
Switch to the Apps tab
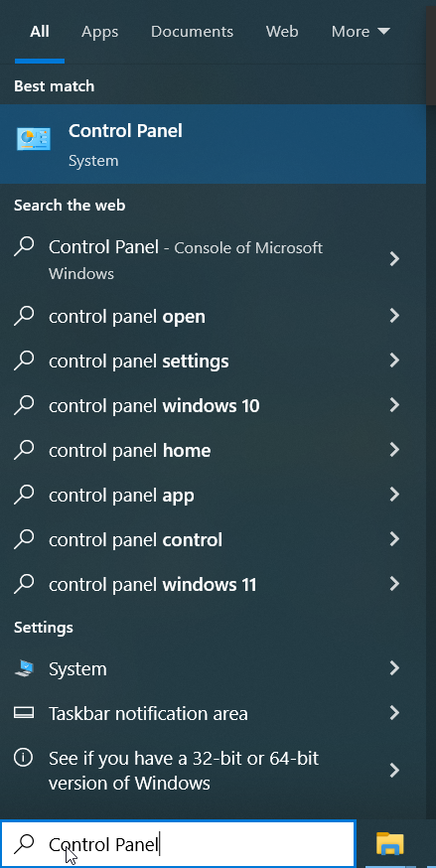pos(99,32)
